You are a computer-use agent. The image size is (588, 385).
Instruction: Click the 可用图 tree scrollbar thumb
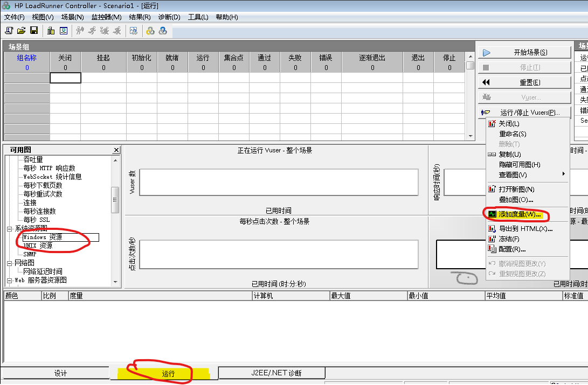pyautogui.click(x=115, y=200)
